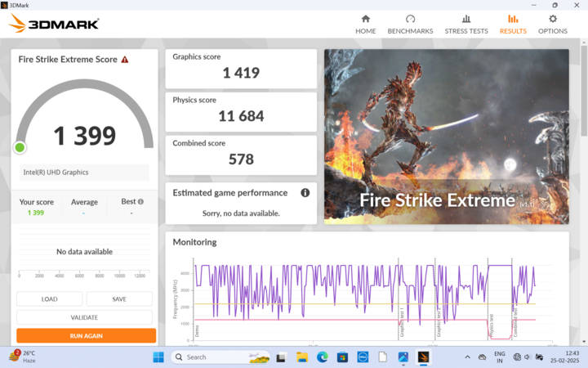
Task: Open the weather widget showing 26°C Haze
Action: coord(22,357)
